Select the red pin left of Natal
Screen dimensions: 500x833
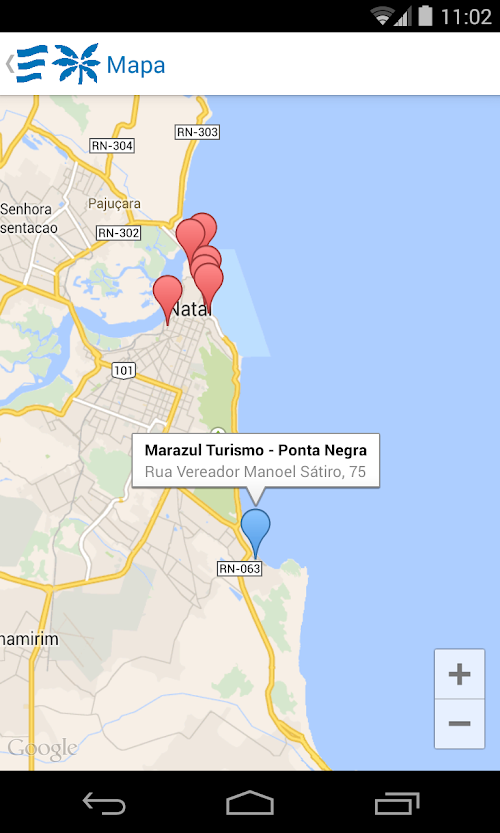[167, 298]
